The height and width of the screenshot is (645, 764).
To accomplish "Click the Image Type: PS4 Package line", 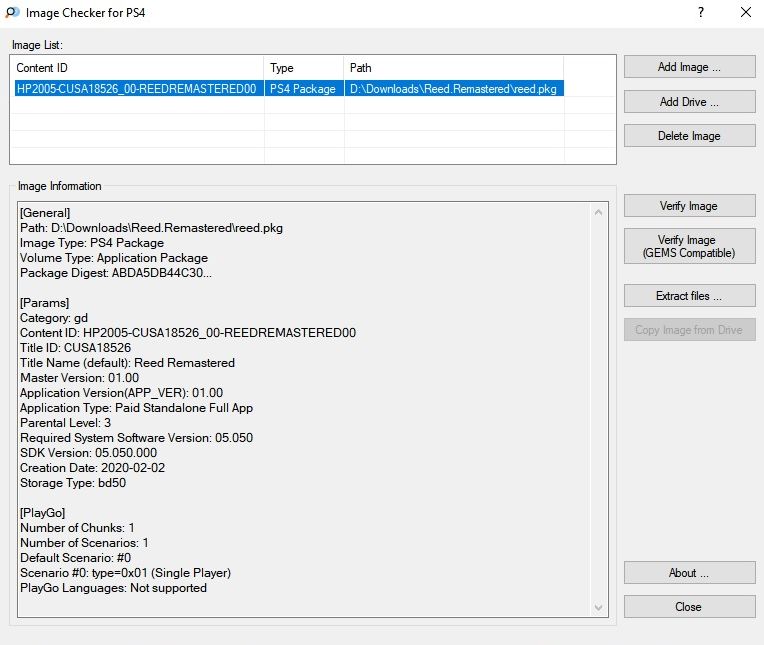I will pos(92,243).
